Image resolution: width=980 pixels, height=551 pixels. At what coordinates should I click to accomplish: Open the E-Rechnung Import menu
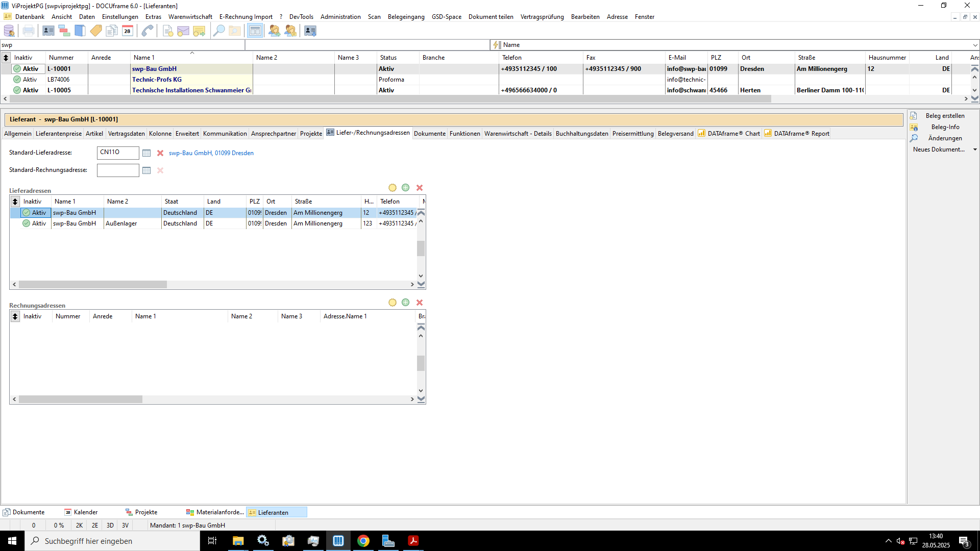tap(246, 17)
